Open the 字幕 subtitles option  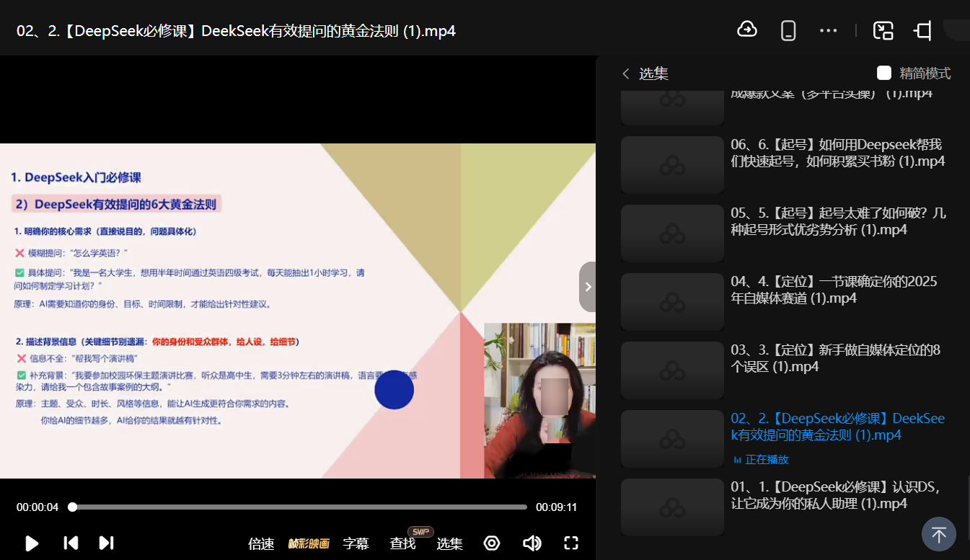click(x=356, y=543)
